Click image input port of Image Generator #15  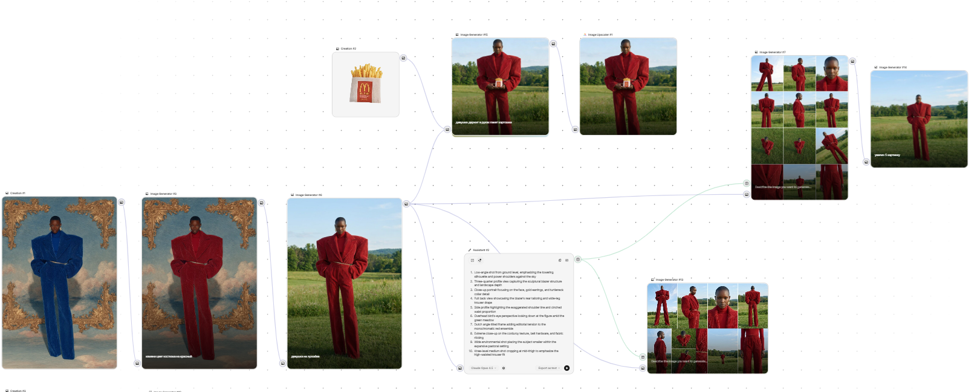pyautogui.click(x=447, y=129)
